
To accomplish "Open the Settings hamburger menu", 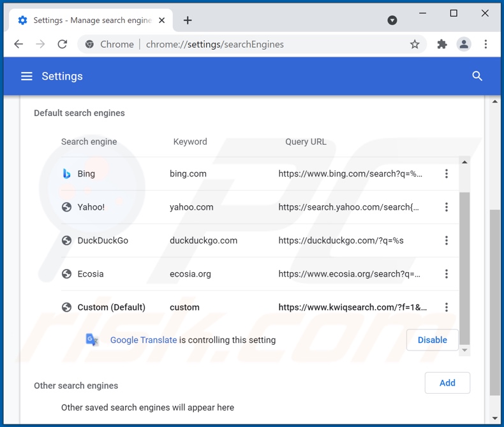I will click(26, 76).
